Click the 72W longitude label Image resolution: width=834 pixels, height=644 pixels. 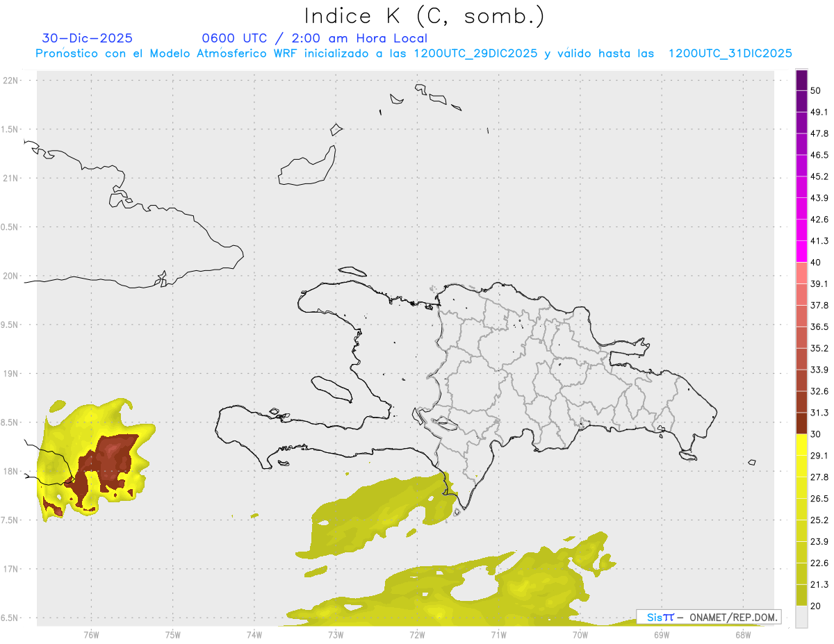[x=417, y=634]
